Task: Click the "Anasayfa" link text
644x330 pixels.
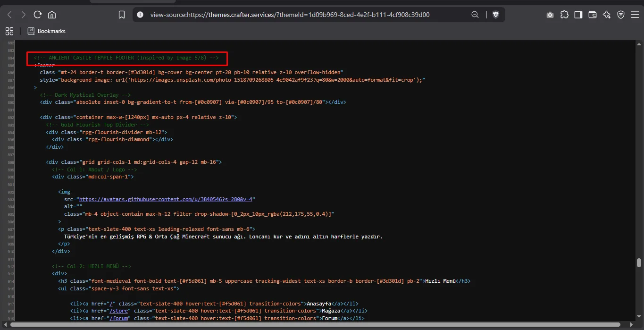Action: [319, 304]
